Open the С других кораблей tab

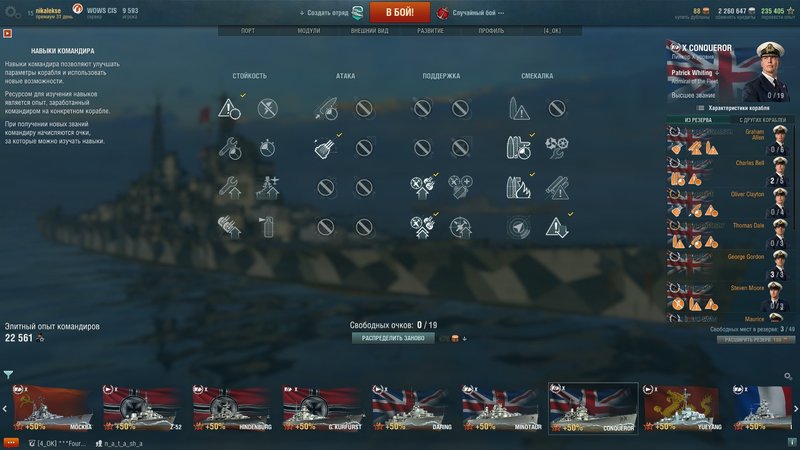(763, 120)
